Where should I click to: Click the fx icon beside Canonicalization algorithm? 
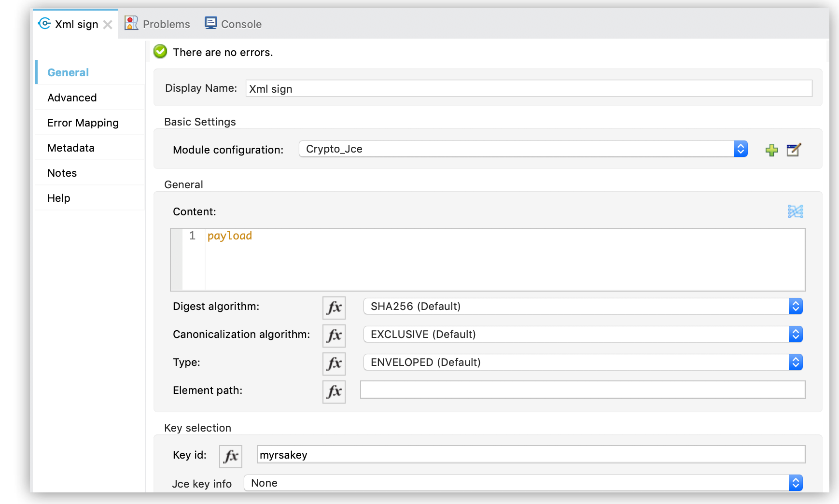click(334, 336)
